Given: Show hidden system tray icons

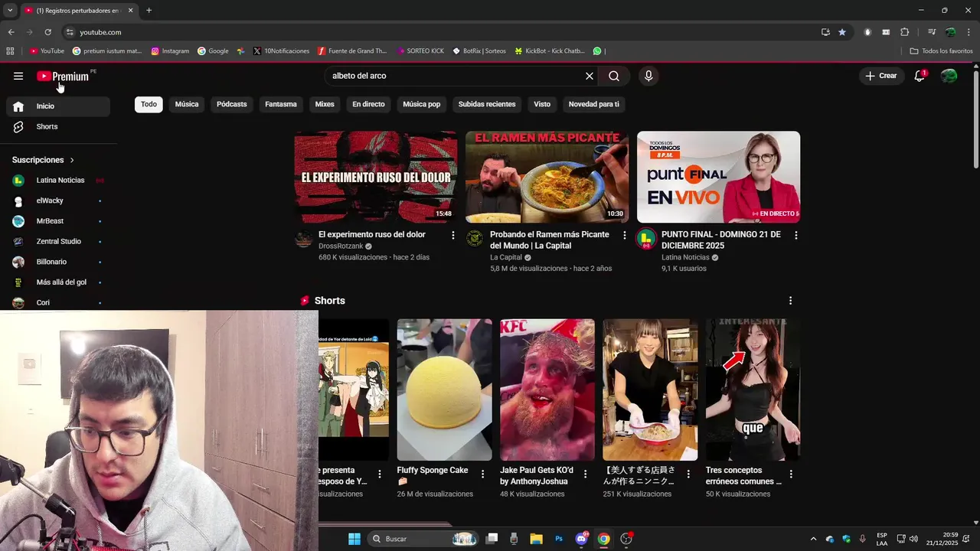Looking at the screenshot, I should click(x=813, y=539).
